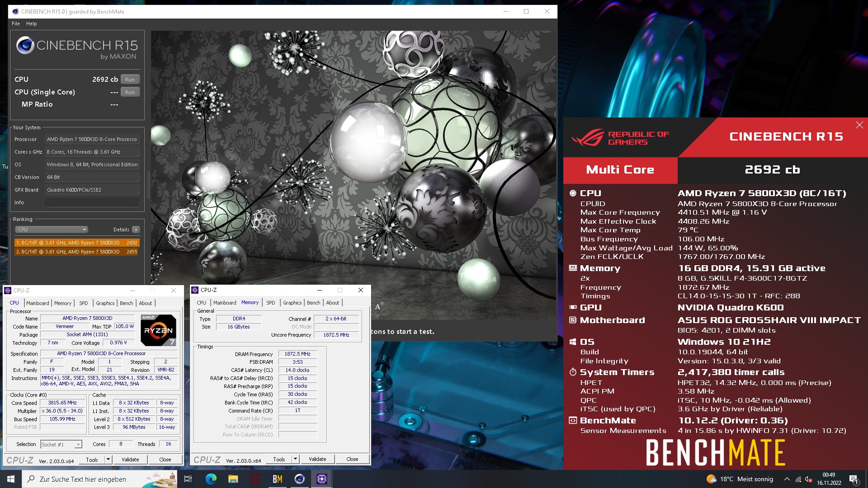The image size is (868, 488).
Task: Select first ranking entry scoring 2692
Action: (77, 243)
